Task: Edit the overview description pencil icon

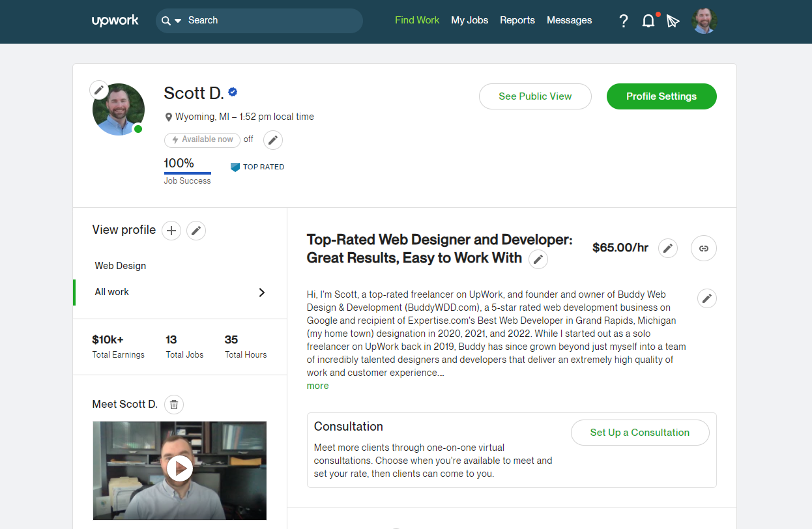Action: click(707, 298)
